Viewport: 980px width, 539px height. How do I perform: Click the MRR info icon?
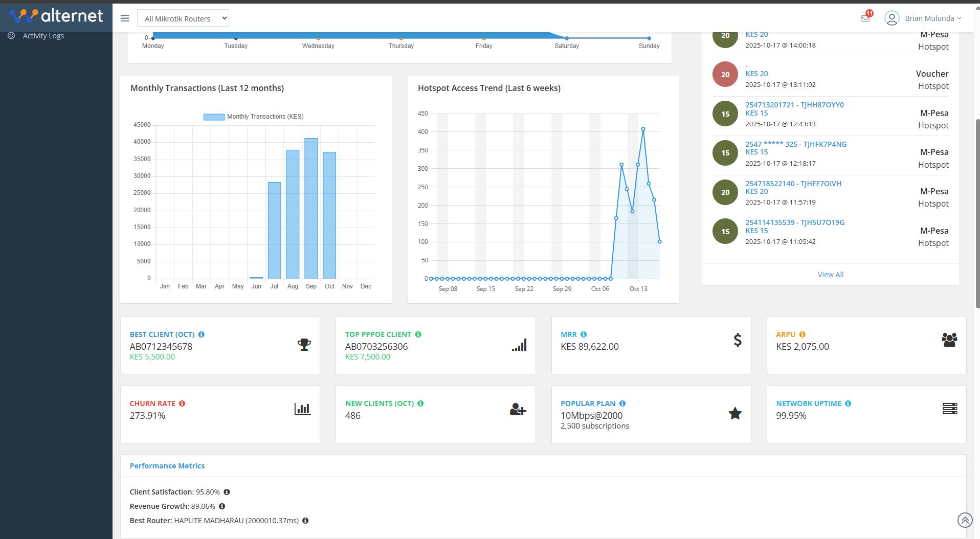584,334
